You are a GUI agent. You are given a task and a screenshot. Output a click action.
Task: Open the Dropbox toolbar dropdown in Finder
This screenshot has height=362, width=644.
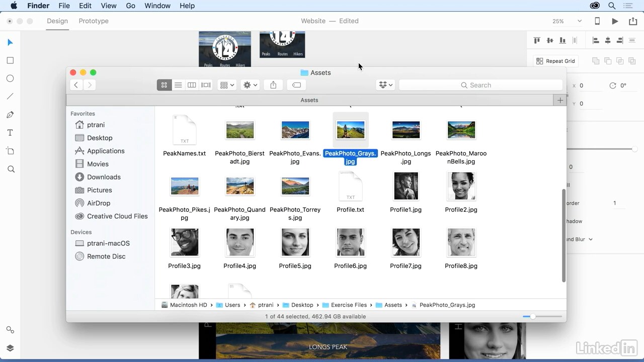tap(385, 85)
